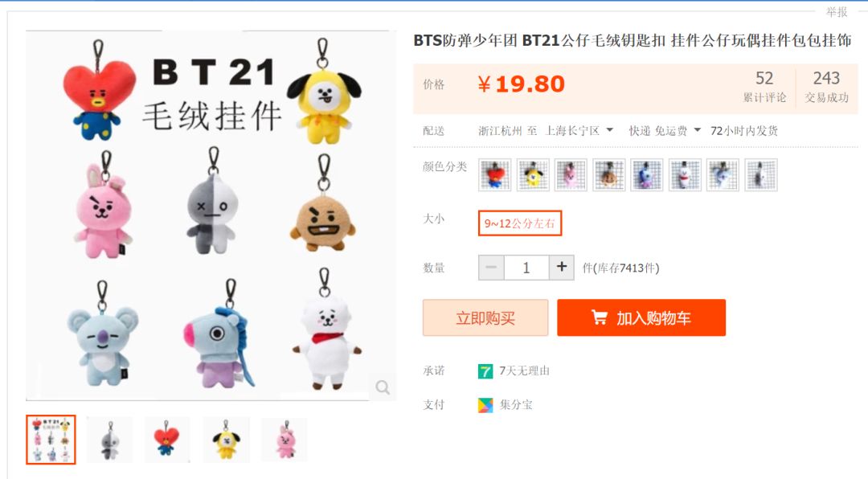Select the yellow Chimmy color option

pos(533,175)
